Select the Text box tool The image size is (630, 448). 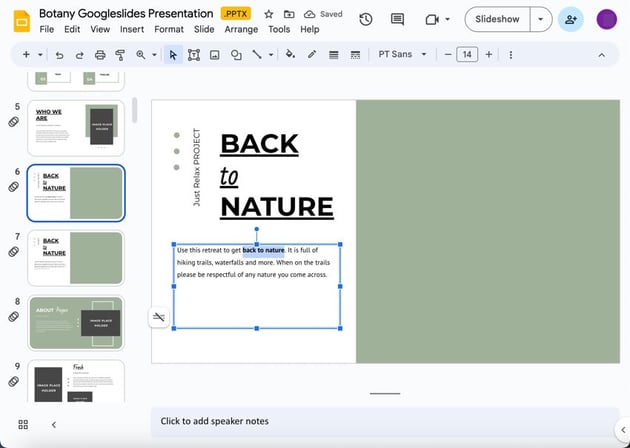tap(194, 55)
